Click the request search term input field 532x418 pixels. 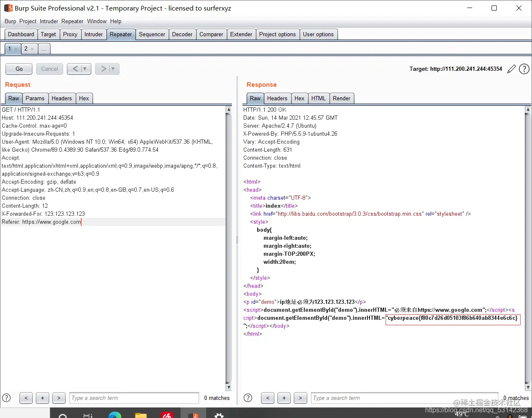134,398
